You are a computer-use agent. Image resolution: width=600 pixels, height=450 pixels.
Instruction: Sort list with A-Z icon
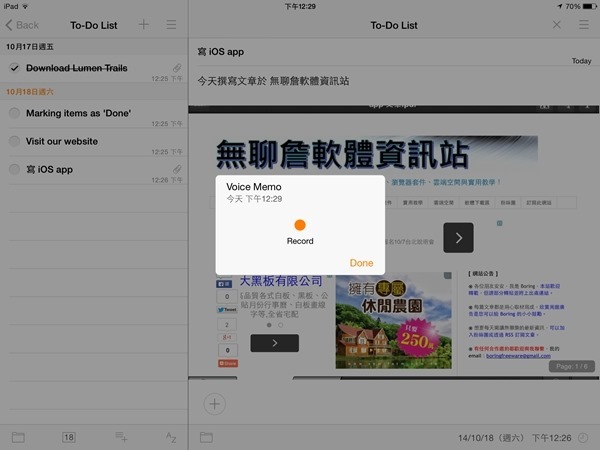(x=171, y=437)
